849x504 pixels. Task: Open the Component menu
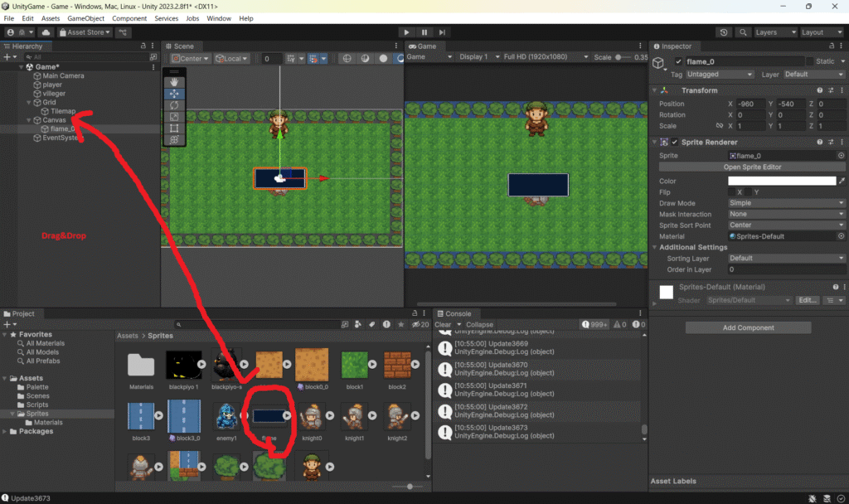[x=129, y=18]
